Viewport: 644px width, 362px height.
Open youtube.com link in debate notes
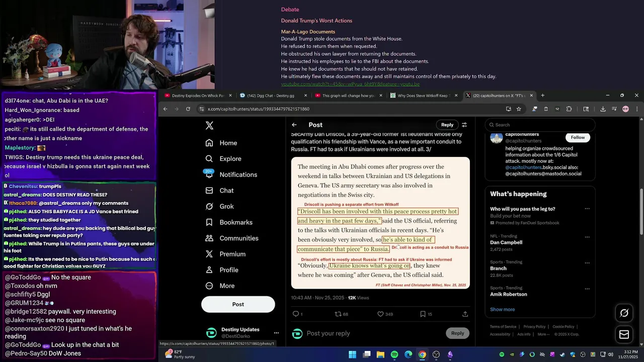(x=350, y=84)
